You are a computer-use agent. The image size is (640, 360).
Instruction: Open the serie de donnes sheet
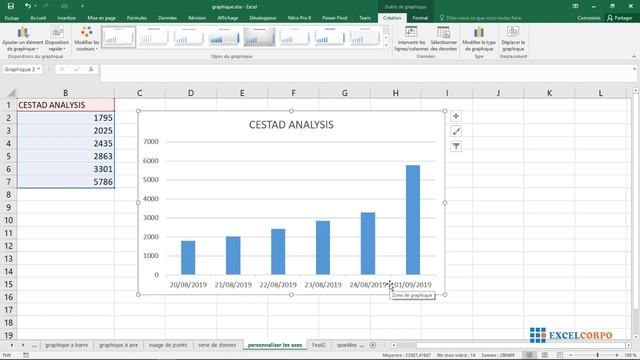(x=217, y=345)
